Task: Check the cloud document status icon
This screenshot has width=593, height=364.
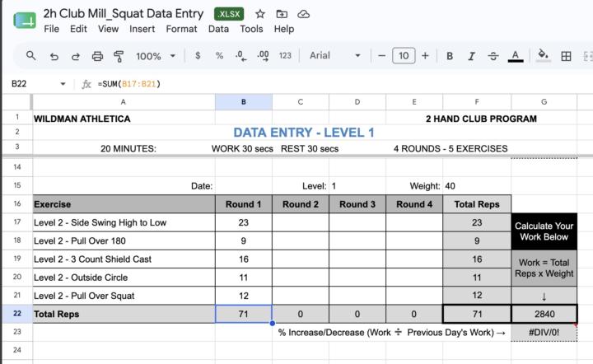Action: point(303,14)
